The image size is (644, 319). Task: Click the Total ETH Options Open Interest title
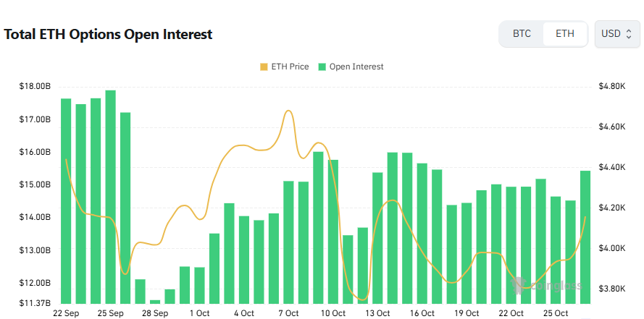coord(108,34)
